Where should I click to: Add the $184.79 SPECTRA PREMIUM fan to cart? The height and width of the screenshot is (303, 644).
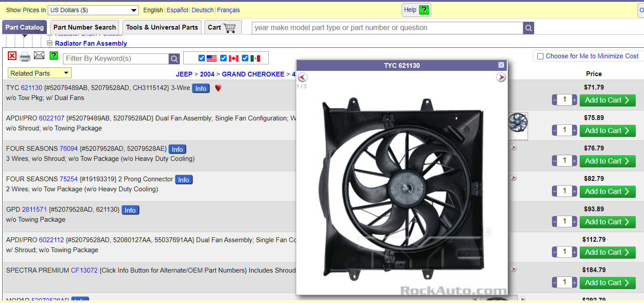pyautogui.click(x=608, y=283)
